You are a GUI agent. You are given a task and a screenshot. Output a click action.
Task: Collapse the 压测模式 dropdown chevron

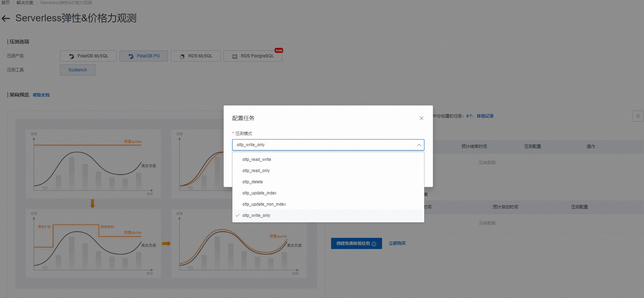(x=419, y=145)
